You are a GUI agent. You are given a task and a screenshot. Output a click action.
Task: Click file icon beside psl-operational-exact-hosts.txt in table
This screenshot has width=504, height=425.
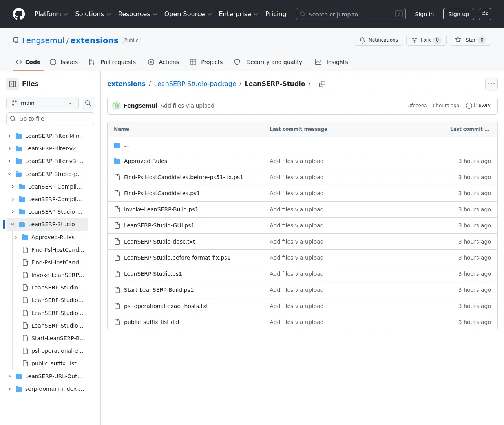point(117,306)
